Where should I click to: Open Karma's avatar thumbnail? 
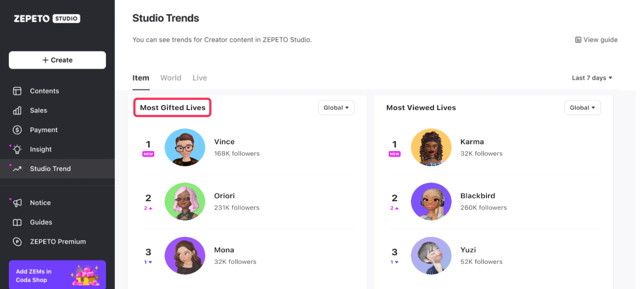click(x=431, y=147)
